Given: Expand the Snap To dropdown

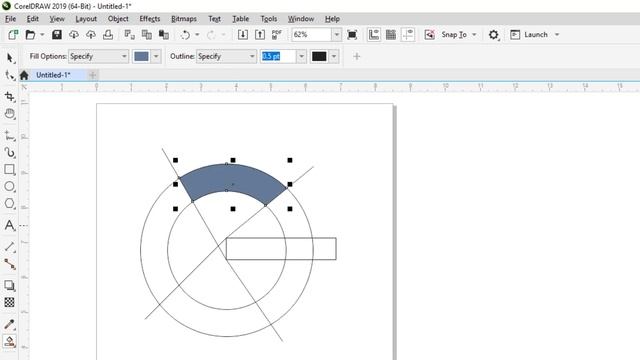Looking at the screenshot, I should point(474,35).
